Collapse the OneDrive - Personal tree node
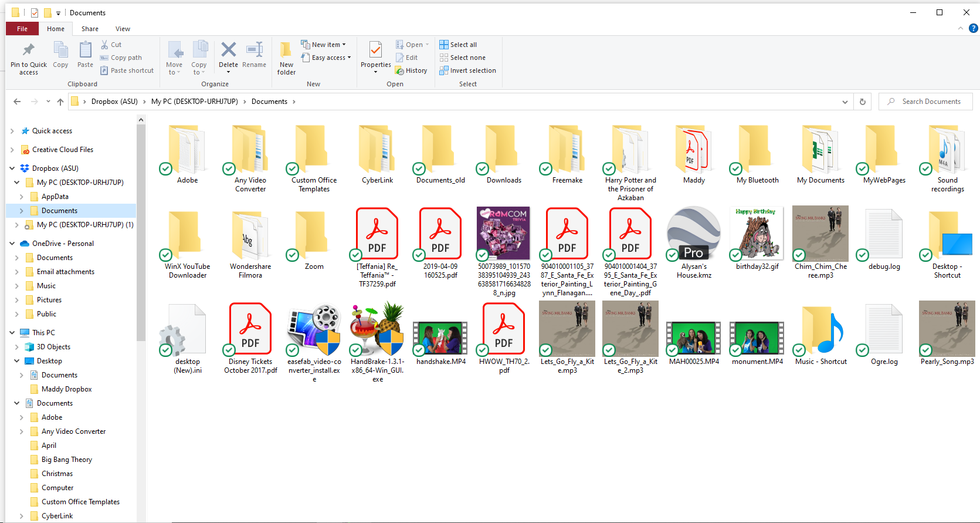The width and height of the screenshot is (980, 523). click(x=12, y=244)
